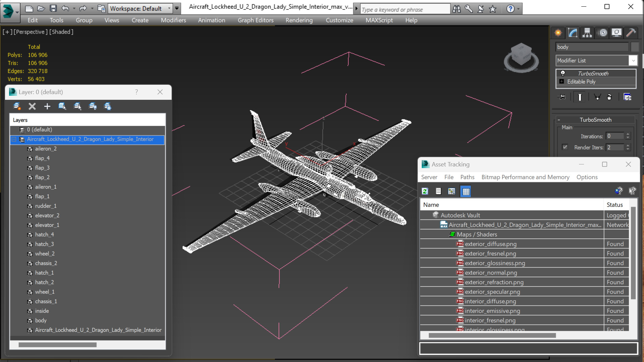644x362 pixels.
Task: Click the Pin Stack icon
Action: pos(562,97)
